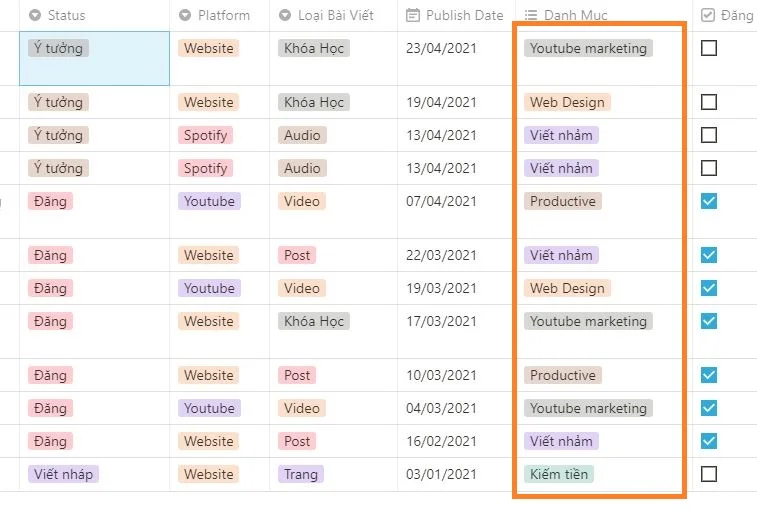This screenshot has width=757, height=509.
Task: Click Khóa Học tag in 19/04/2021 row
Action: coord(314,102)
